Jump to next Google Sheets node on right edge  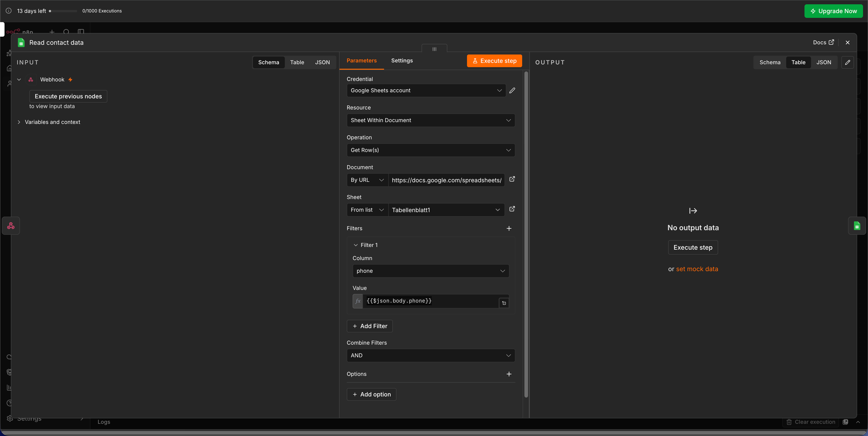point(857,226)
